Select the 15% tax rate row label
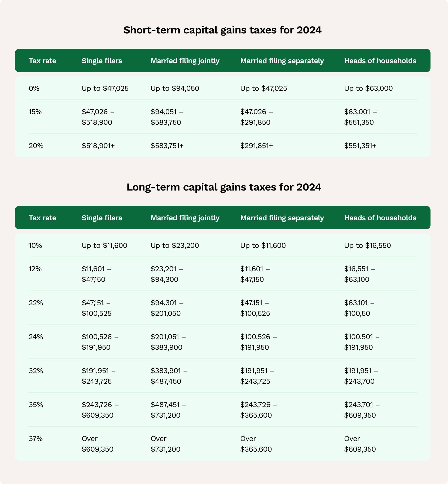This screenshot has width=448, height=484. pos(35,112)
